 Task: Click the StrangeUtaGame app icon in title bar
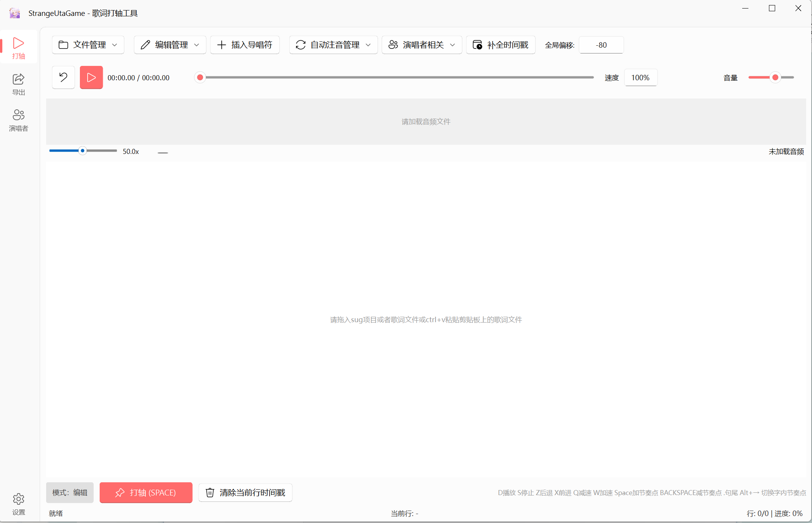pos(14,13)
